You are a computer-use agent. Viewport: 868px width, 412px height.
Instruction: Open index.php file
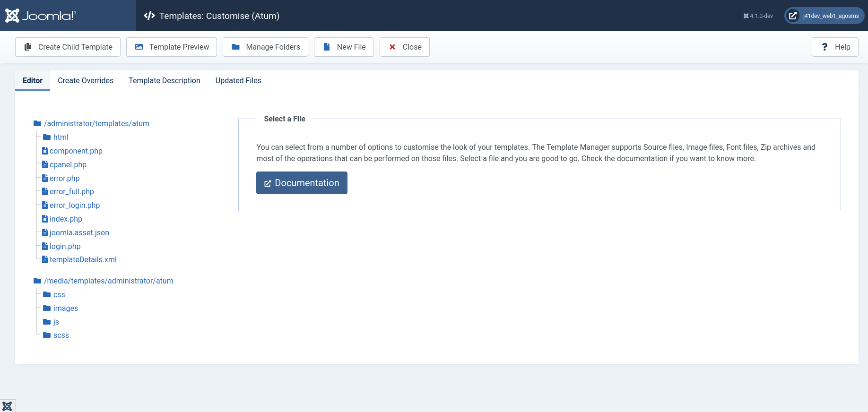[x=66, y=219]
